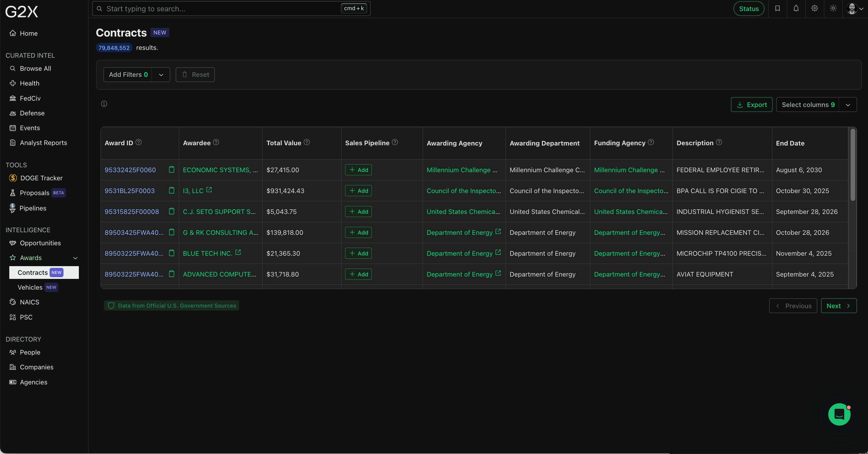Open Proposals BETA tool

[37, 193]
